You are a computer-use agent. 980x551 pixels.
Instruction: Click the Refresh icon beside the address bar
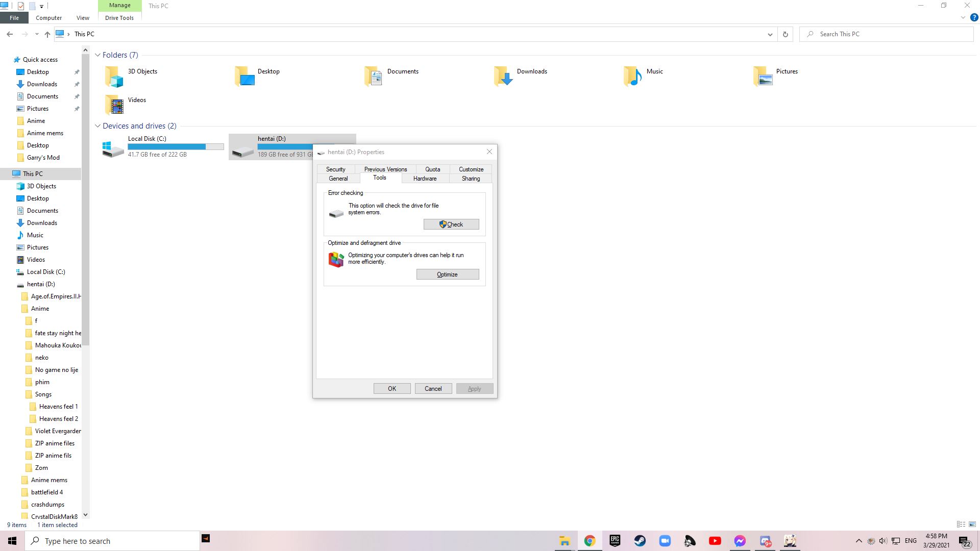pos(785,34)
